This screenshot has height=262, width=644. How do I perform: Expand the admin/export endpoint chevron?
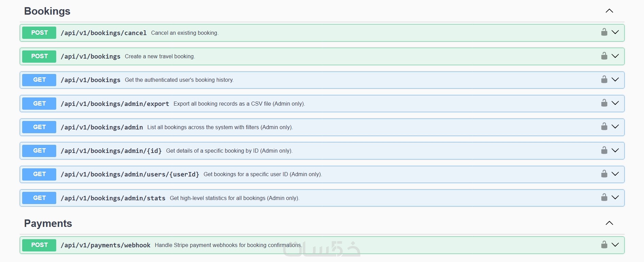(x=615, y=103)
